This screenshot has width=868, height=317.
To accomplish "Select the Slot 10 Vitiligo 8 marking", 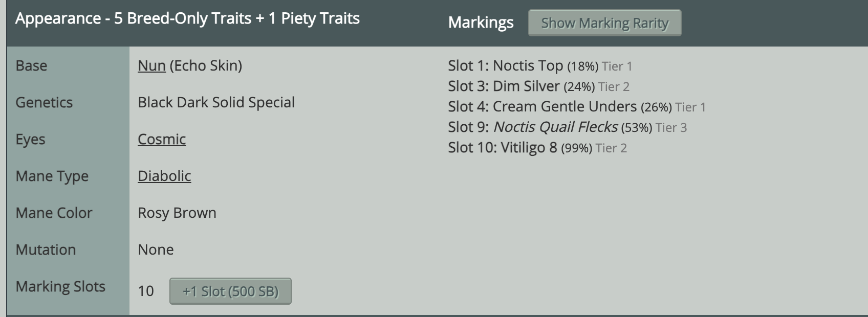I will pyautogui.click(x=537, y=147).
